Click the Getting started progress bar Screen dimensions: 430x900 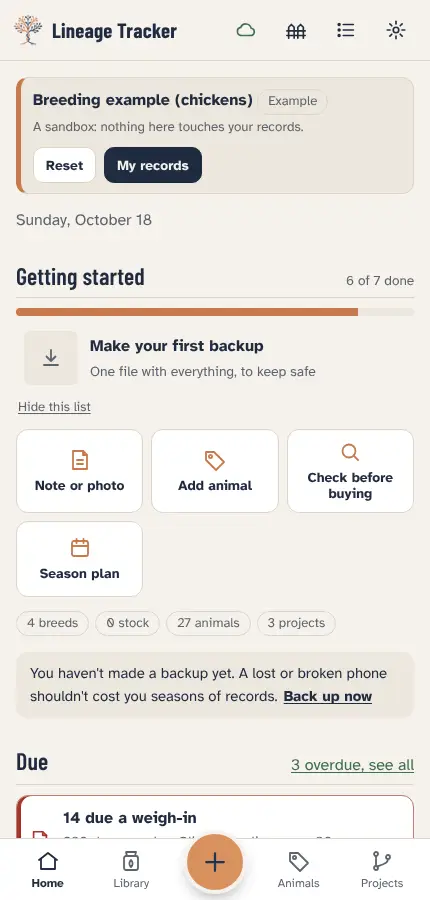215,312
